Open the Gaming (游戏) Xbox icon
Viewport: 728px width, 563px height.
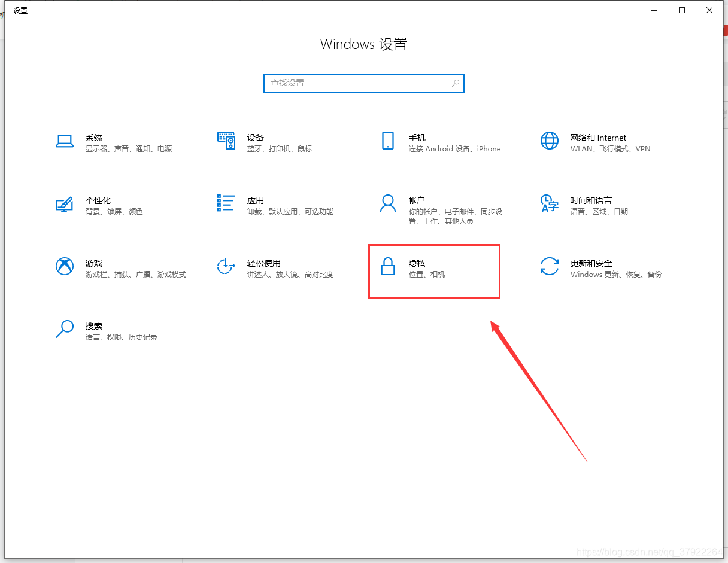point(64,266)
